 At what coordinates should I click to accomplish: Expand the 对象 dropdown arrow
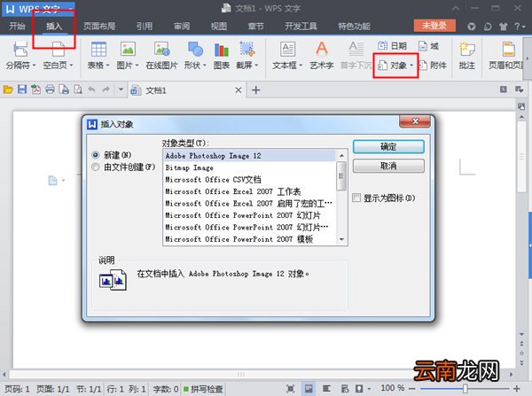(411, 65)
